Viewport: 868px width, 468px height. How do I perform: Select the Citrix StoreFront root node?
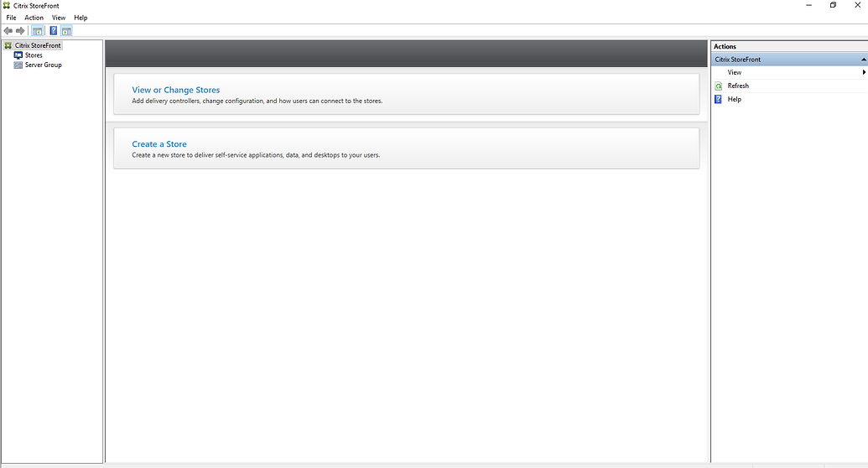pos(38,45)
